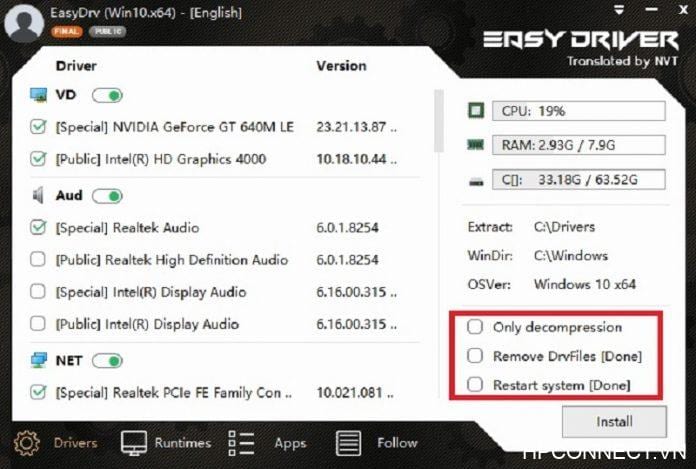Check [Public] Realtek High Definition Audio
Viewport: 696px width, 469px height.
point(38,259)
